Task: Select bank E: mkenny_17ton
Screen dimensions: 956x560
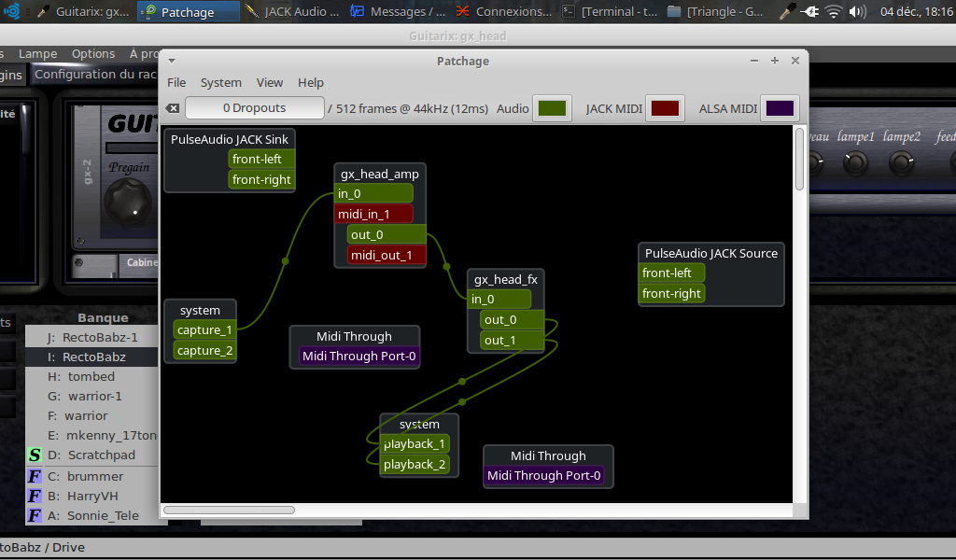Action: click(92, 436)
